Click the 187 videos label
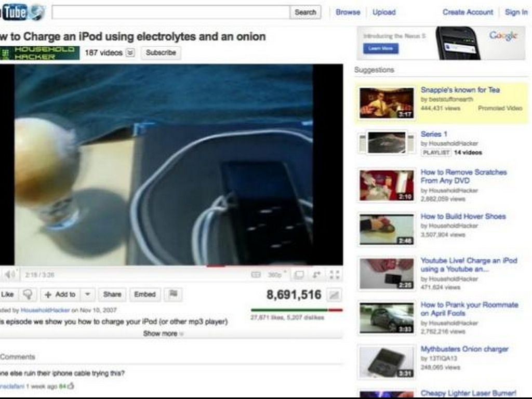Image resolution: width=532 pixels, height=399 pixels. (103, 52)
